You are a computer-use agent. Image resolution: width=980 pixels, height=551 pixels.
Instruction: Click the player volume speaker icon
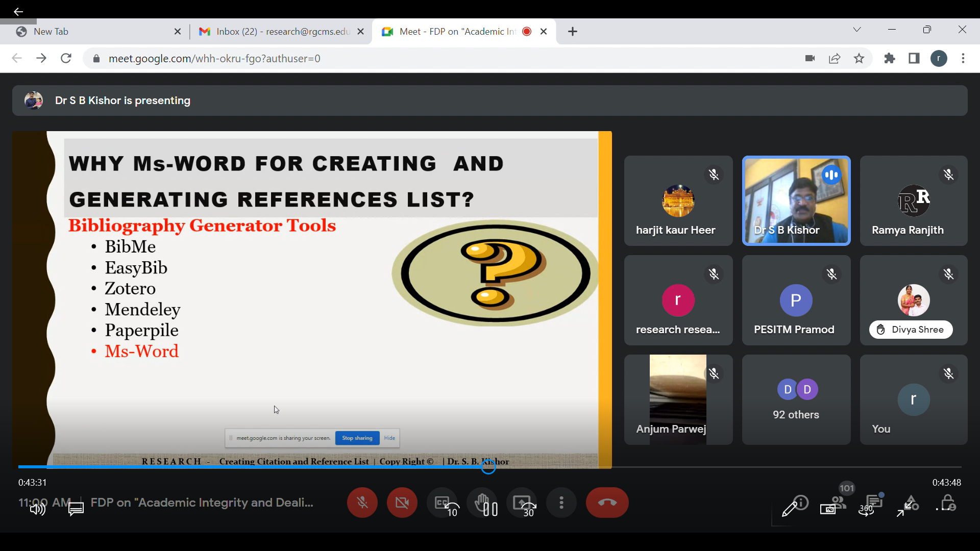coord(38,509)
